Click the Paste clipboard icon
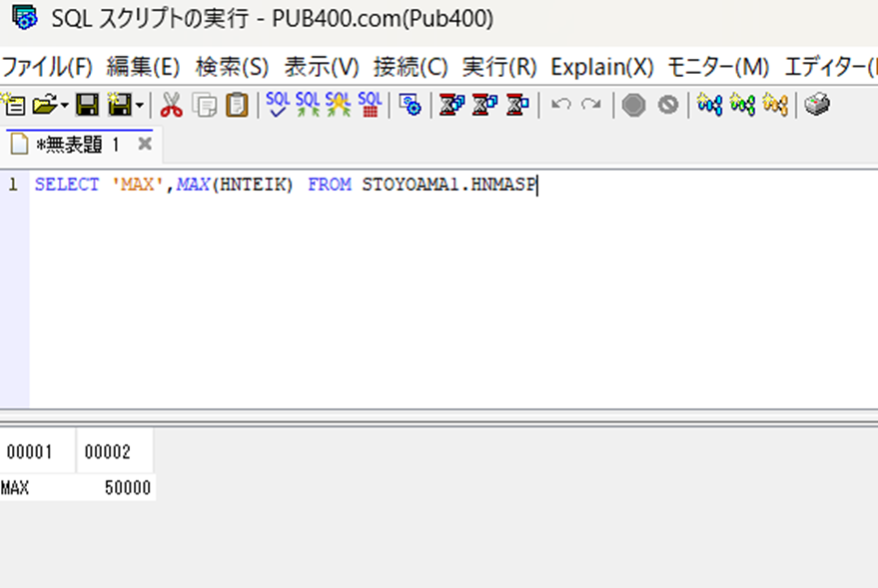 [x=237, y=105]
